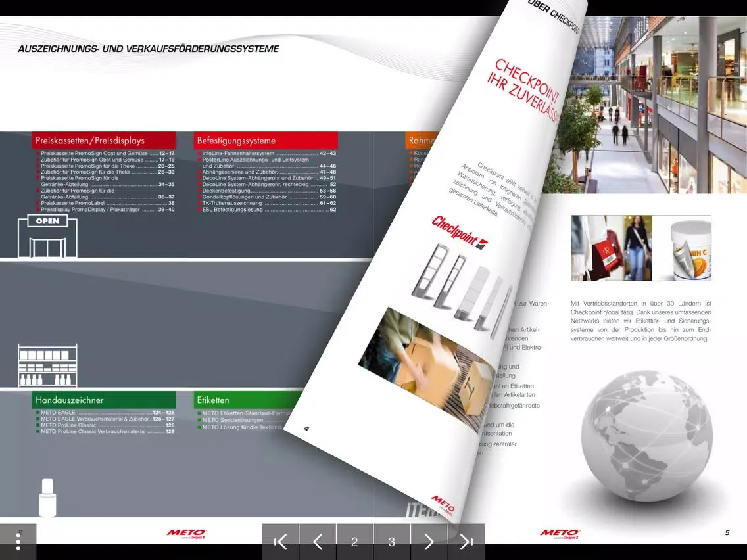Open Befestigungssysteme section header
This screenshot has width=747, height=560.
(266, 141)
